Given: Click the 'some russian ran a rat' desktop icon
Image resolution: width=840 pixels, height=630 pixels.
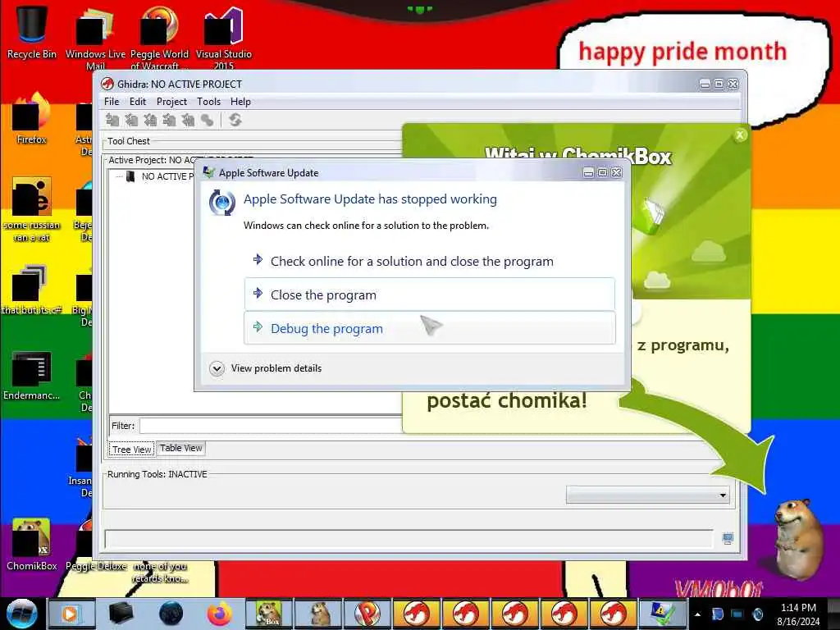Looking at the screenshot, I should click(32, 209).
